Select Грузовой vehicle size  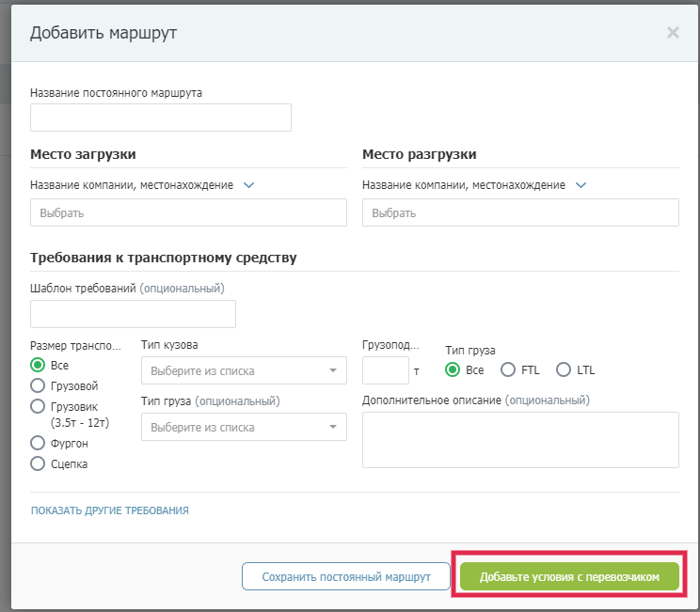point(38,385)
